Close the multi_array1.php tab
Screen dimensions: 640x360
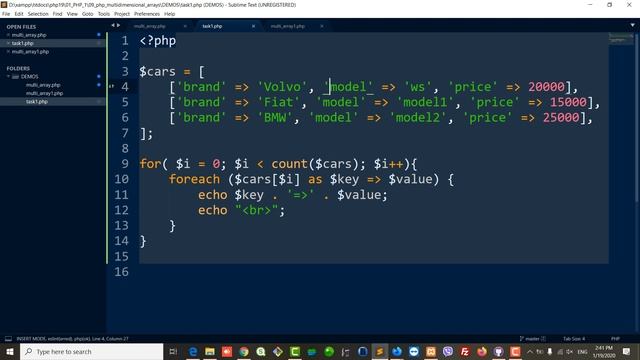pos(322,26)
